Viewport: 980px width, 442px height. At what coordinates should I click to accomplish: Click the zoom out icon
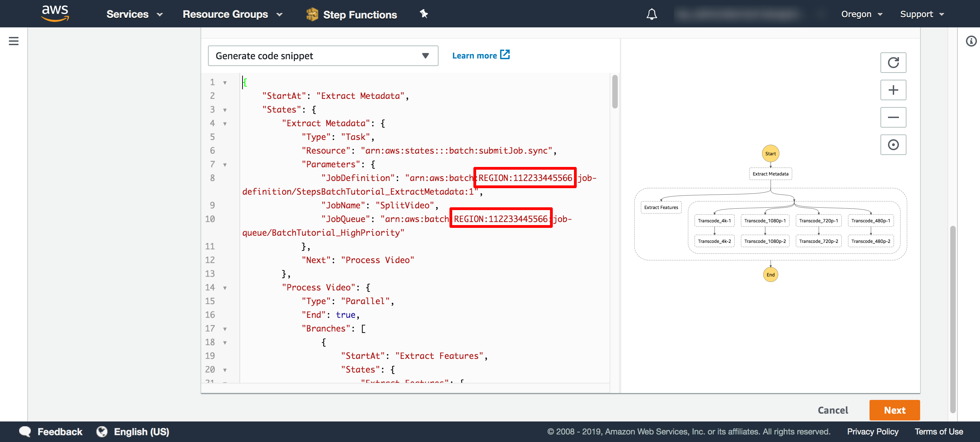(894, 117)
